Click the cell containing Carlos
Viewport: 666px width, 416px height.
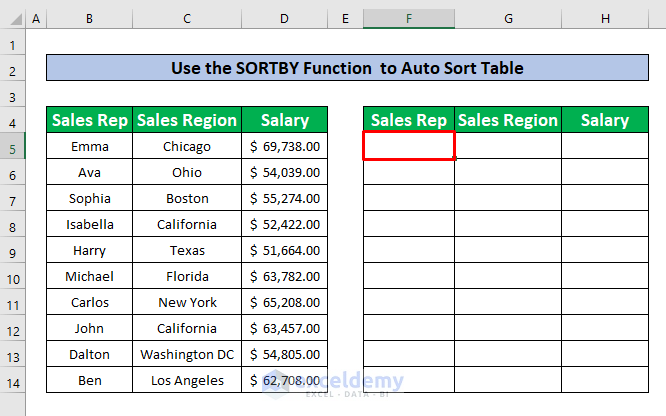tap(89, 302)
